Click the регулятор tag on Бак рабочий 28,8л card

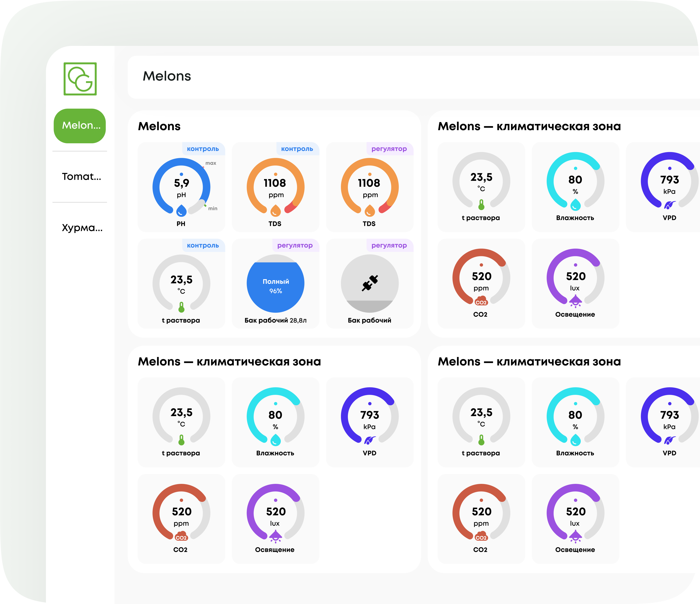pos(295,245)
